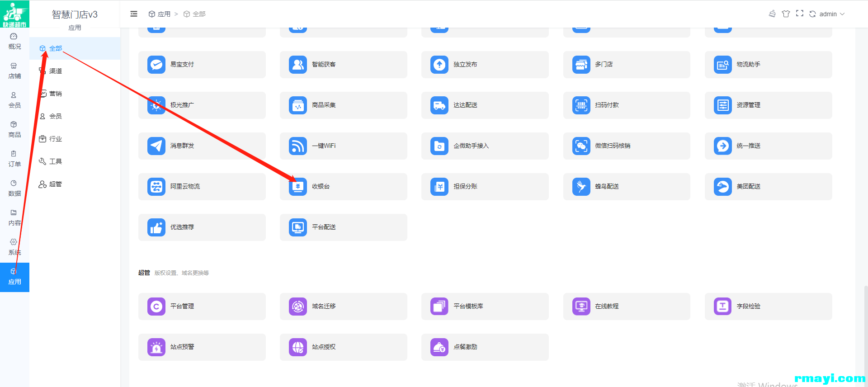Go to 数据 in left navigation

[x=14, y=189]
